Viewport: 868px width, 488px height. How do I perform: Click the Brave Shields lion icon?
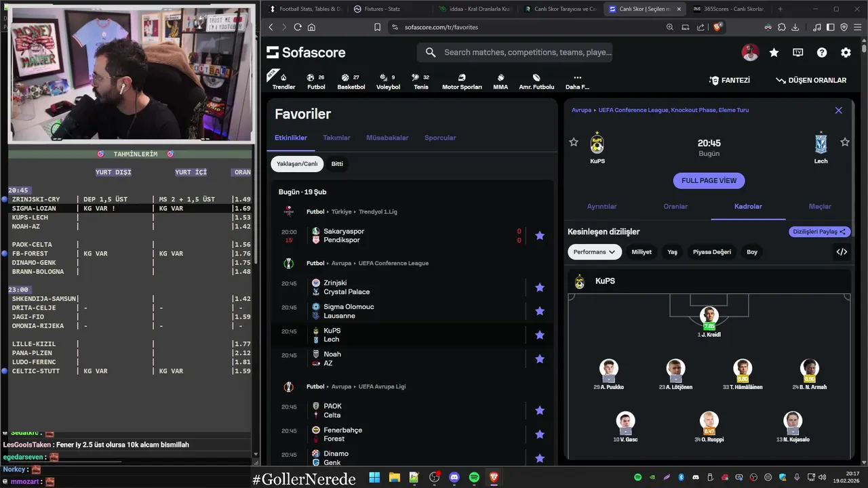(718, 27)
